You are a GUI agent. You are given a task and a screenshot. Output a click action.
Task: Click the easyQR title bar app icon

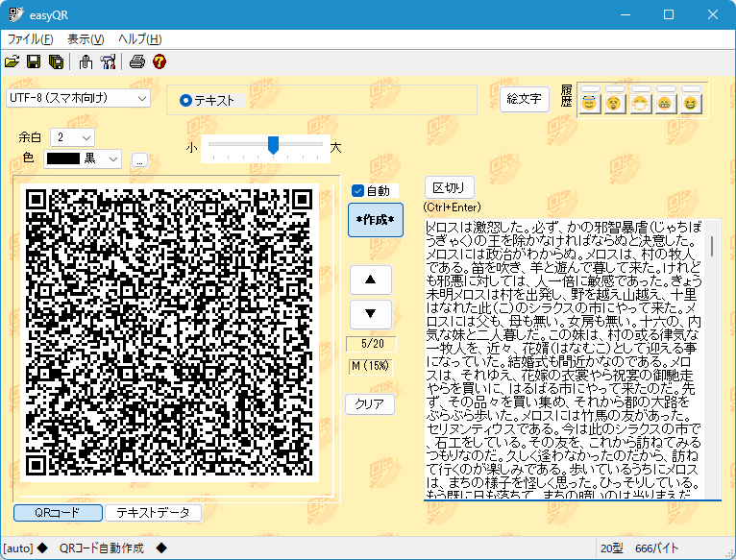pos(16,14)
